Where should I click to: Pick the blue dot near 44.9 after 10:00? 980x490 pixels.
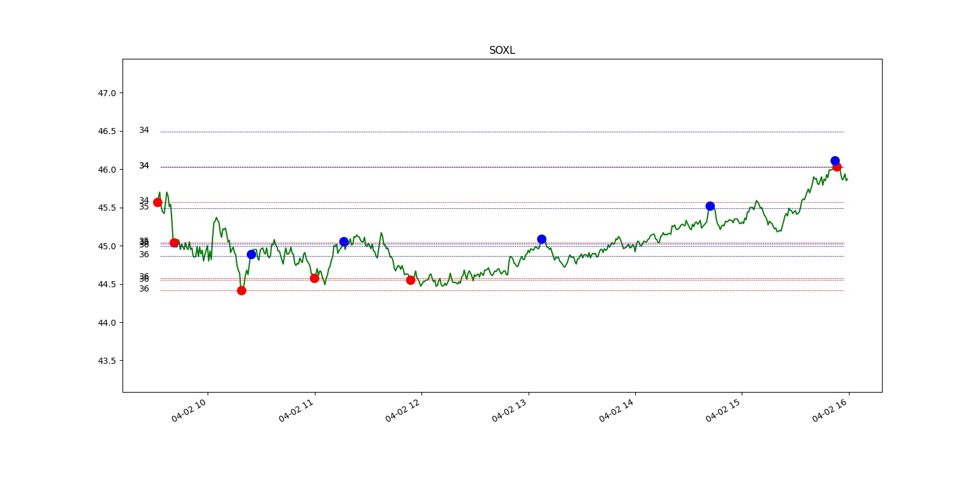pos(251,254)
